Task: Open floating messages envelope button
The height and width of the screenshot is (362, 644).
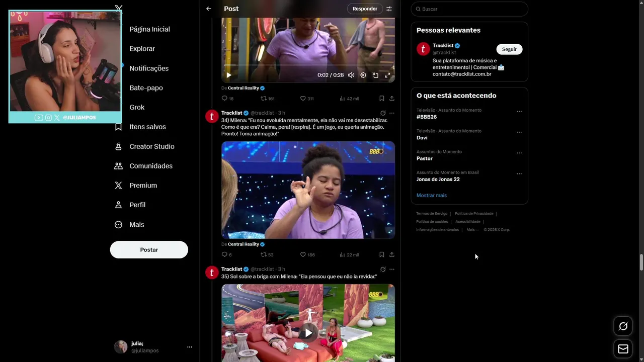Action: 623,349
